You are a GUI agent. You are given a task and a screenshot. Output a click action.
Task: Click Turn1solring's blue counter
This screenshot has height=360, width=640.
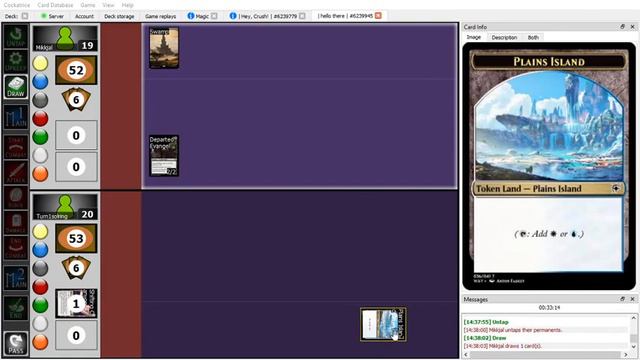[x=40, y=250]
